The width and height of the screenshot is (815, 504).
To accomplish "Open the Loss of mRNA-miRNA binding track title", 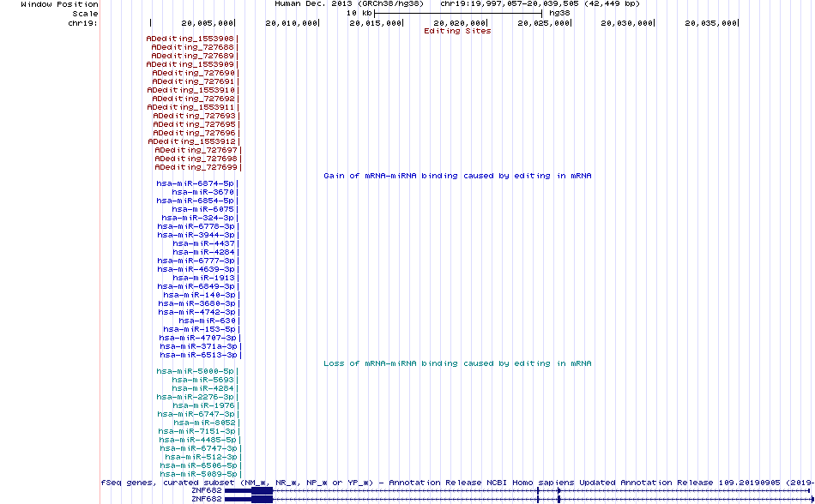I will (457, 363).
